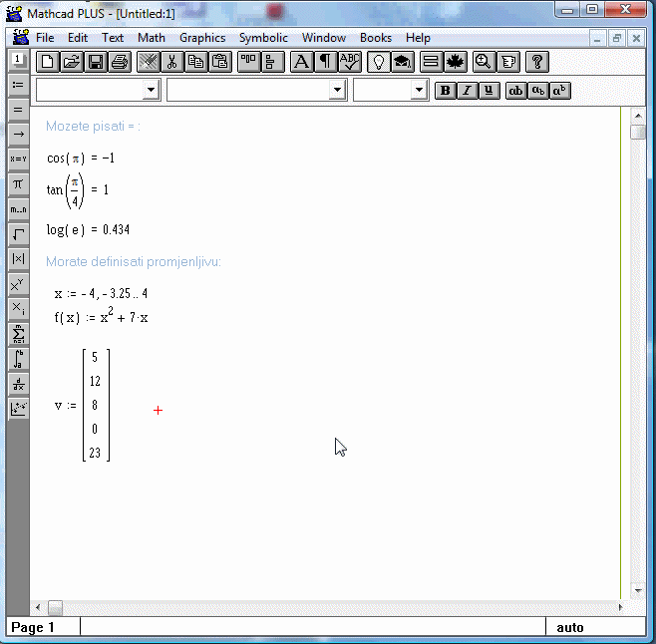Viewport: 656px width, 644px height.
Task: Click the subscript text button
Action: coord(537,91)
